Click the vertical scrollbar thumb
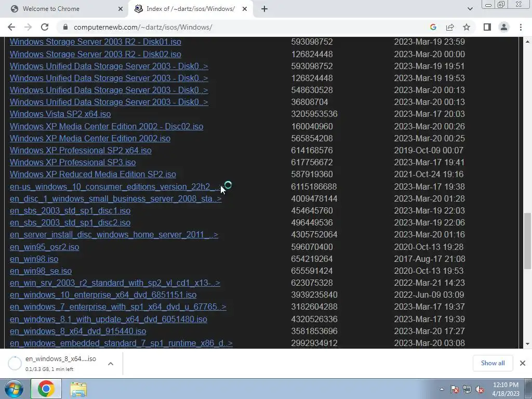This screenshot has height=399, width=532. (x=528, y=241)
